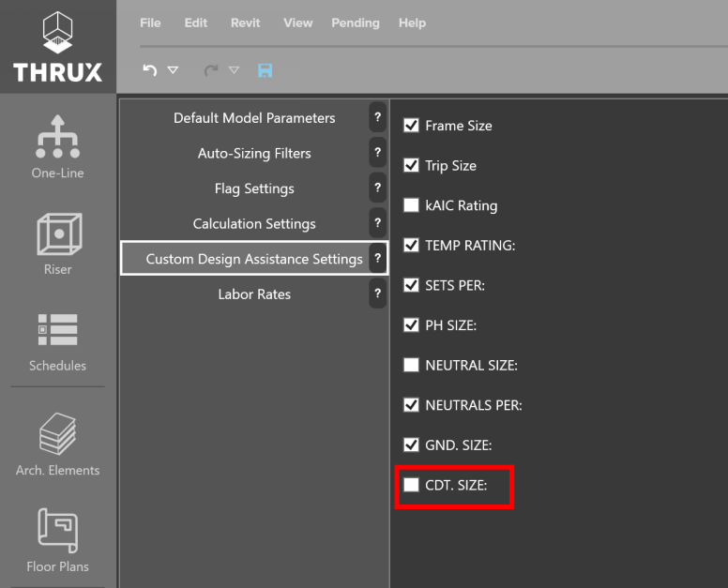Open help for Auto-Sizing Filters

pos(378,153)
